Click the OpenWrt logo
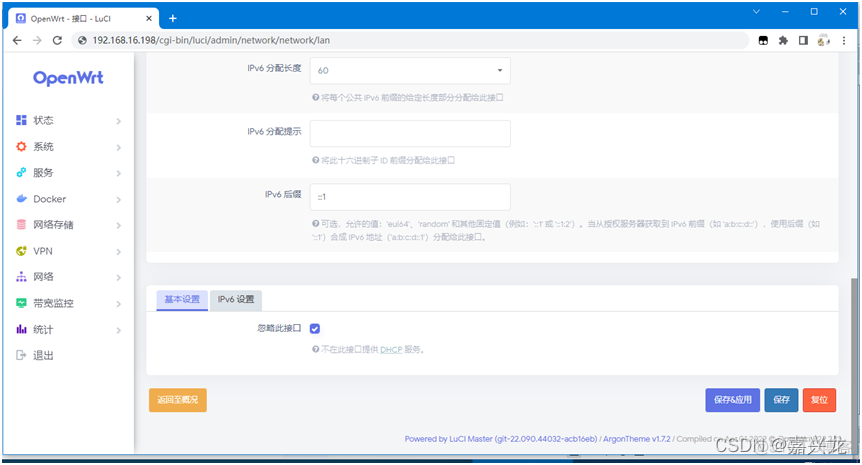This screenshot has height=465, width=862. [68, 78]
